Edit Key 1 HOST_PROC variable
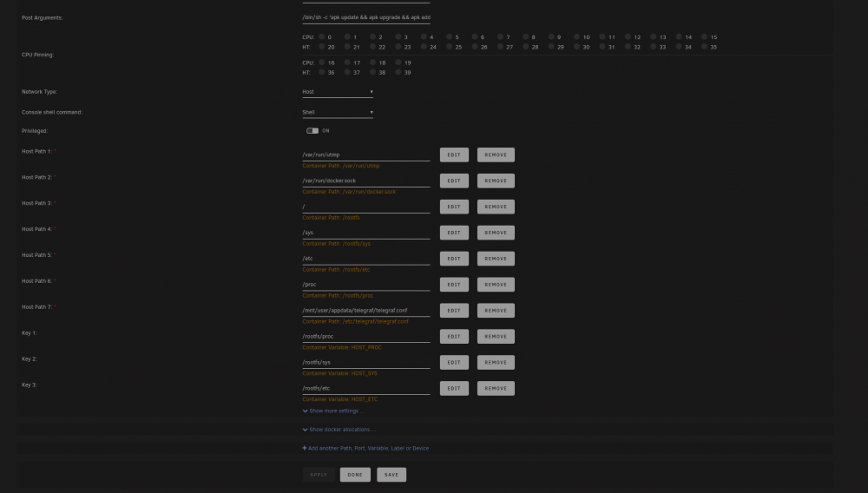The image size is (868, 493). coord(454,337)
